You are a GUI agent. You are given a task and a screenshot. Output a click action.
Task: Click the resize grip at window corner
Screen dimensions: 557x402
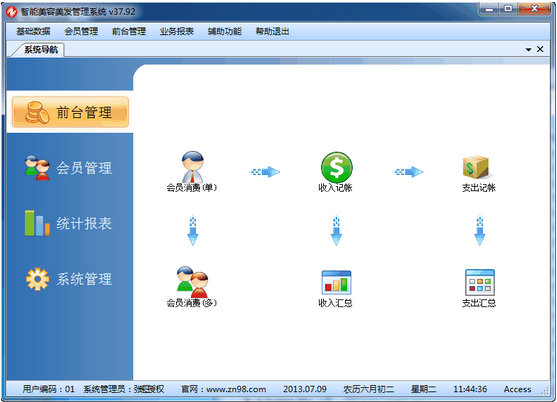click(545, 391)
